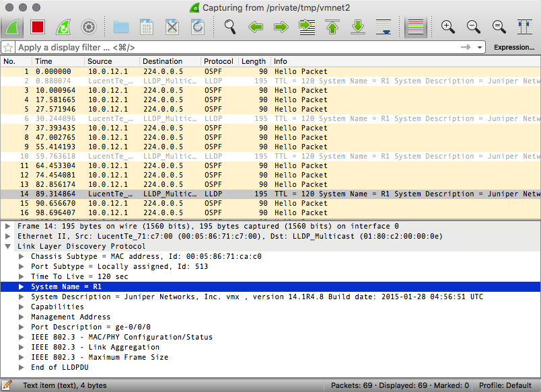Open the Expression... filter builder

[x=514, y=47]
